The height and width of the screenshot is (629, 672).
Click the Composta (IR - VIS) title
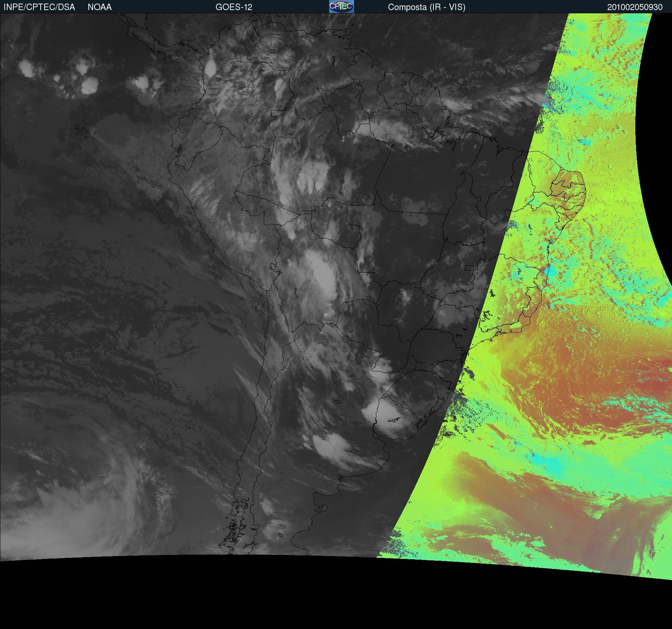click(x=427, y=7)
